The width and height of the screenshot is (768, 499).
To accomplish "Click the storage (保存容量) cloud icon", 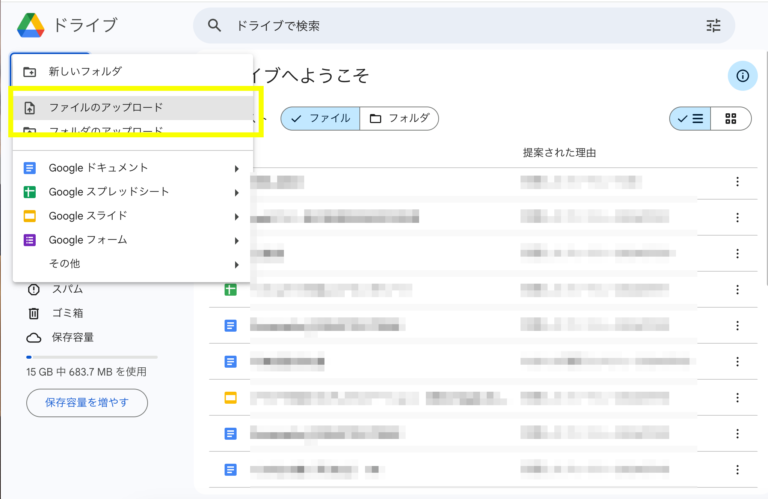I will click(34, 337).
